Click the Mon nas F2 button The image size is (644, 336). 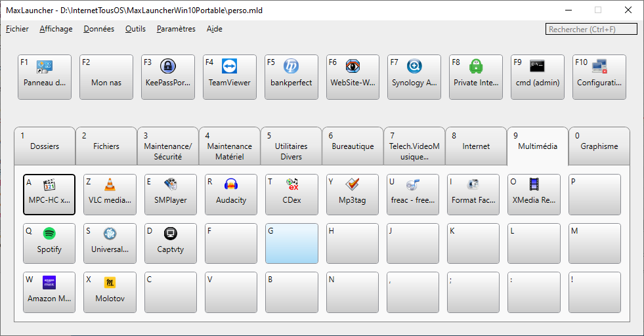pos(106,77)
